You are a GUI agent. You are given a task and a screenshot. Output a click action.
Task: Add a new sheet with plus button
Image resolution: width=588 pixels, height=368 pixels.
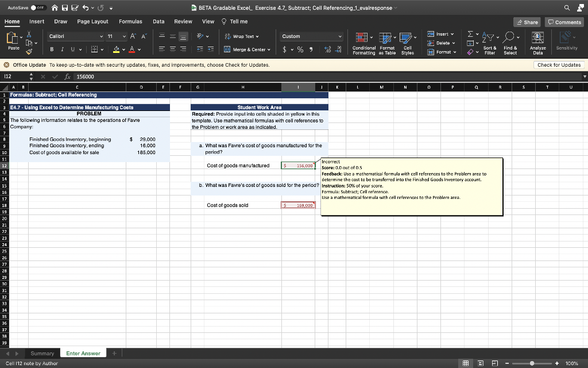tap(114, 354)
